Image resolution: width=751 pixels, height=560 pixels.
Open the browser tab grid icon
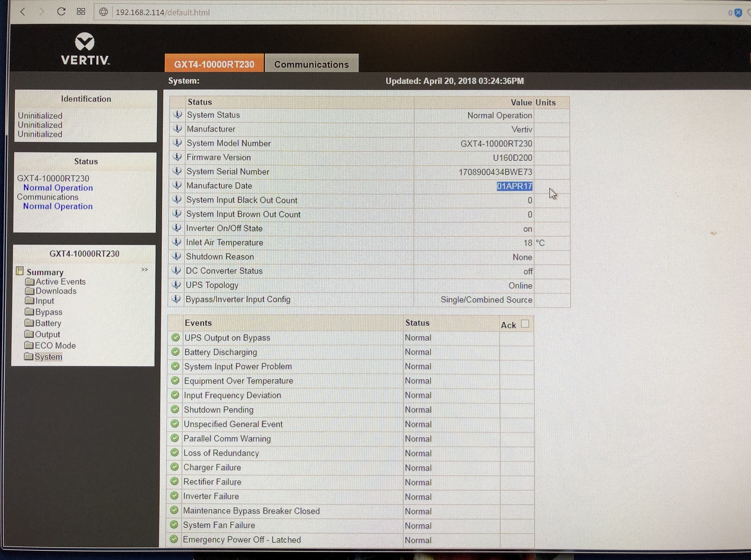tap(81, 12)
